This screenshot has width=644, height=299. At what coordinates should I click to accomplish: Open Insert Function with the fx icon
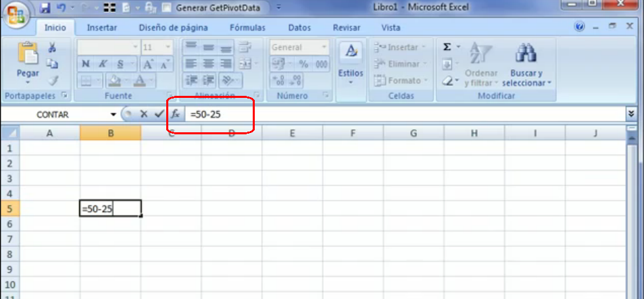175,115
